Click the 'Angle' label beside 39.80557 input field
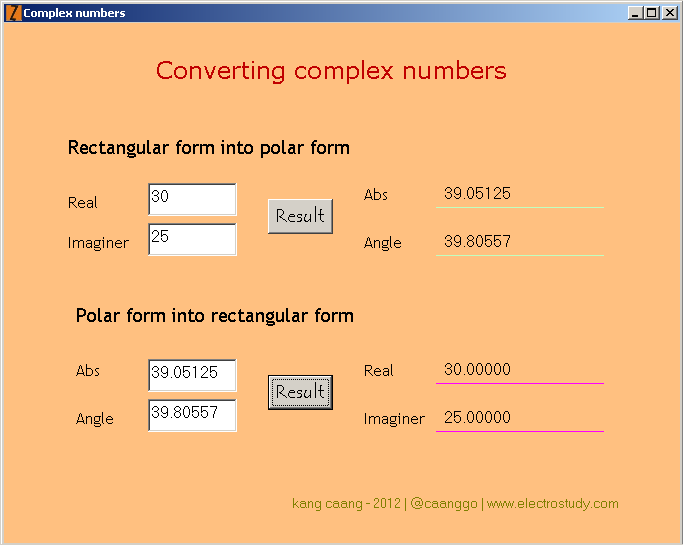 (95, 419)
